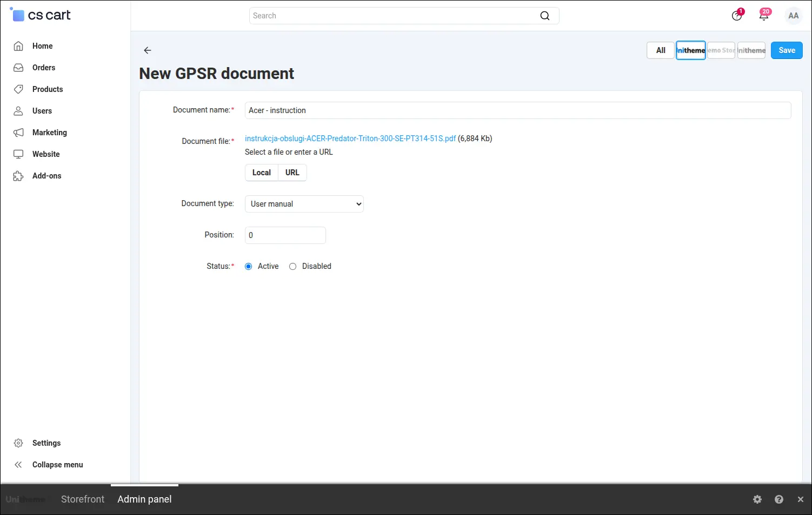Select the All storefronts button
Image resolution: width=812 pixels, height=515 pixels.
[661, 50]
